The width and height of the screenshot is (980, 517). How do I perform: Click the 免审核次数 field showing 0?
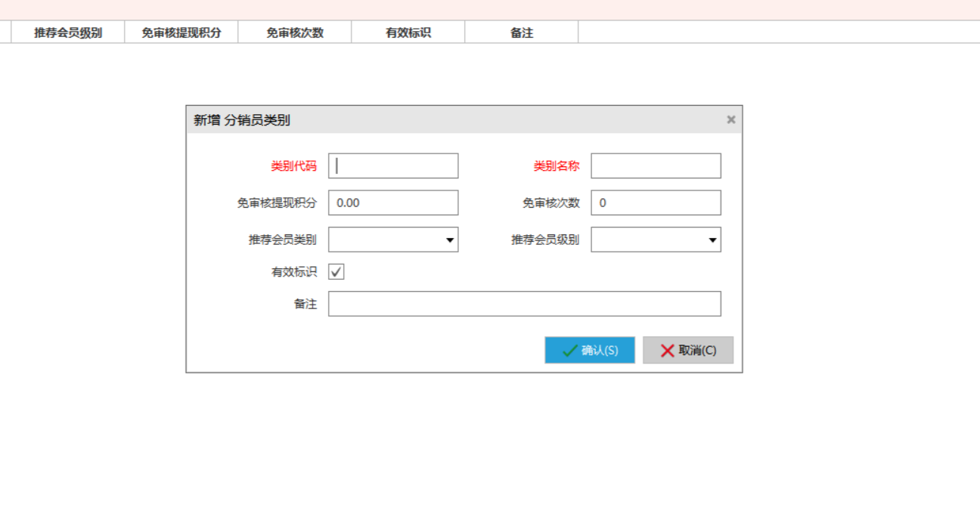tap(656, 203)
